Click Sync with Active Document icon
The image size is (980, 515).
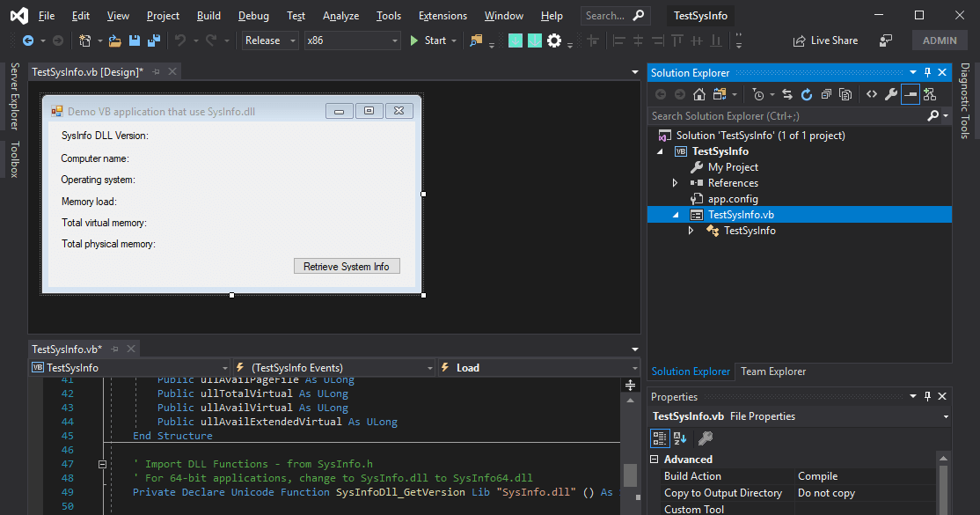pos(787,94)
